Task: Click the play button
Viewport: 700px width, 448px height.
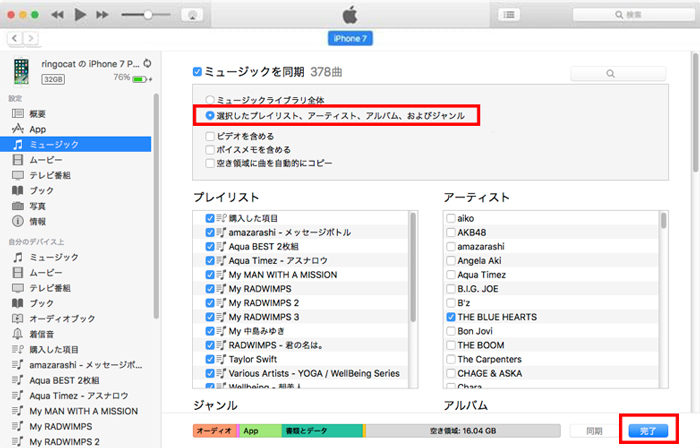Action: tap(80, 15)
